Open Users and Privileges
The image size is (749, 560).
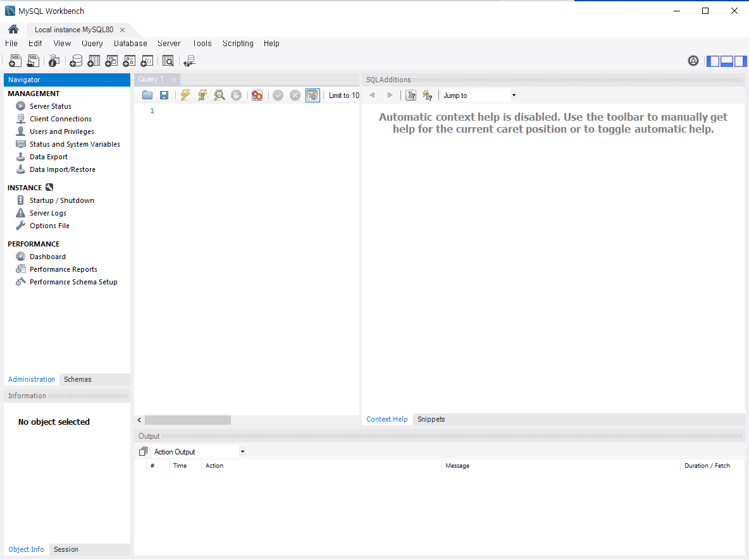[62, 131]
